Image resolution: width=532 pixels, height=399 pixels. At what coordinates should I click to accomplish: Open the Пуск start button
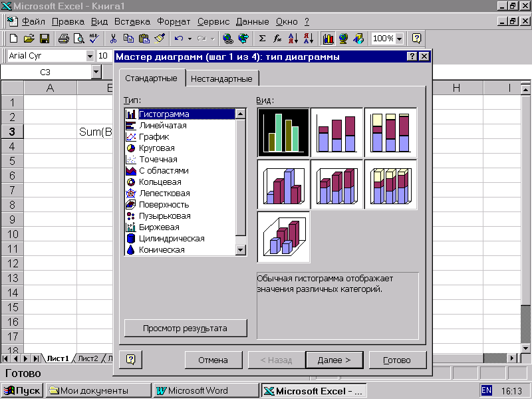23,390
